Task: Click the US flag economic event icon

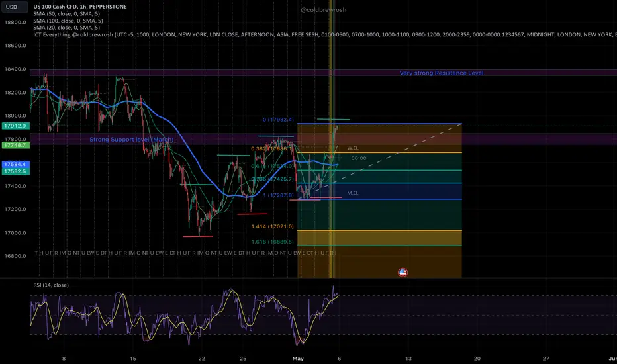Action: pos(403,272)
